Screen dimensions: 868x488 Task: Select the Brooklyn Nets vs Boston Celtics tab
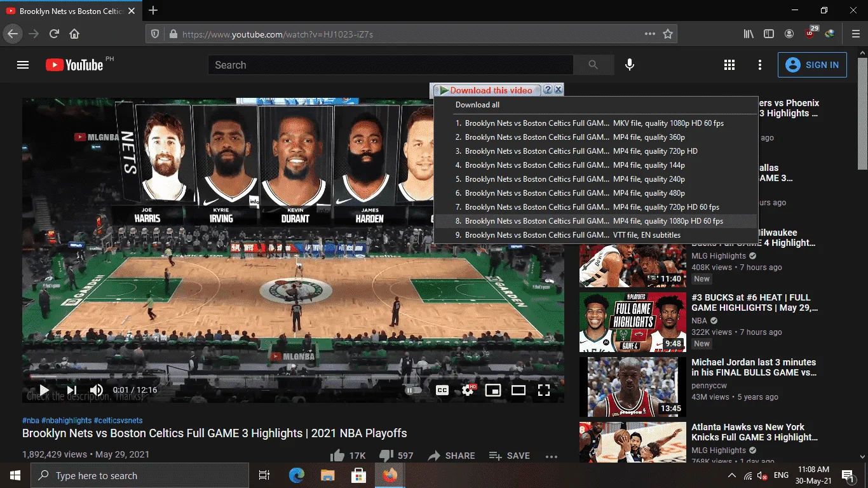tap(71, 11)
